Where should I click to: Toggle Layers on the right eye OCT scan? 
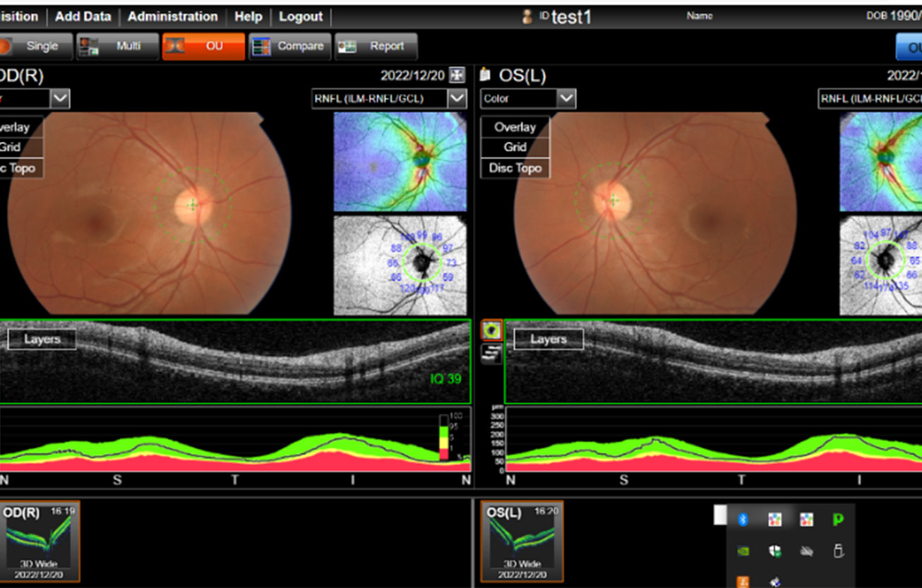point(42,340)
